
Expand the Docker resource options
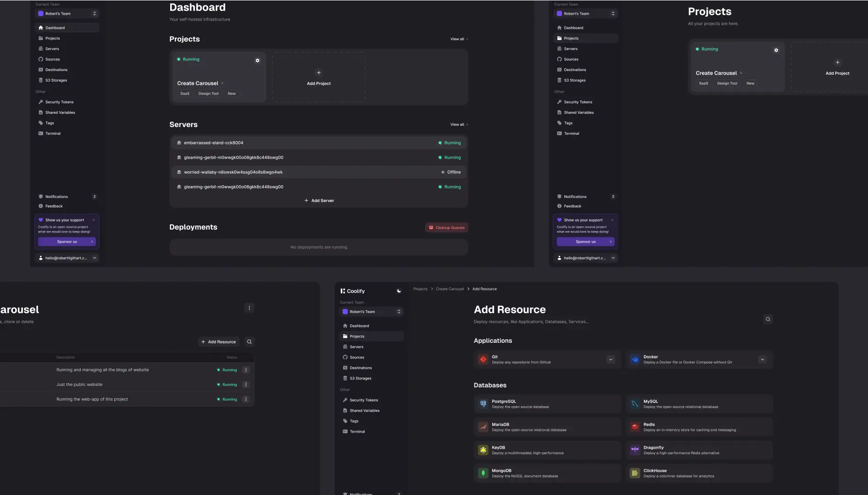pyautogui.click(x=762, y=359)
